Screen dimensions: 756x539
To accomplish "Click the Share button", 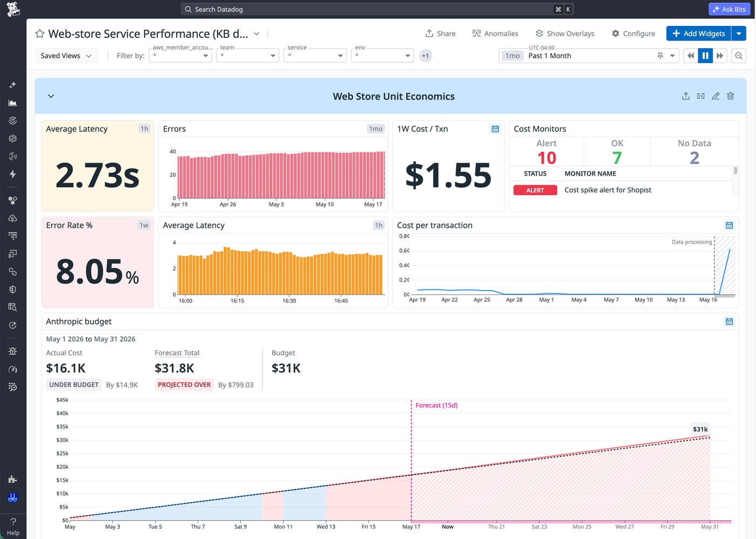I will [x=441, y=33].
